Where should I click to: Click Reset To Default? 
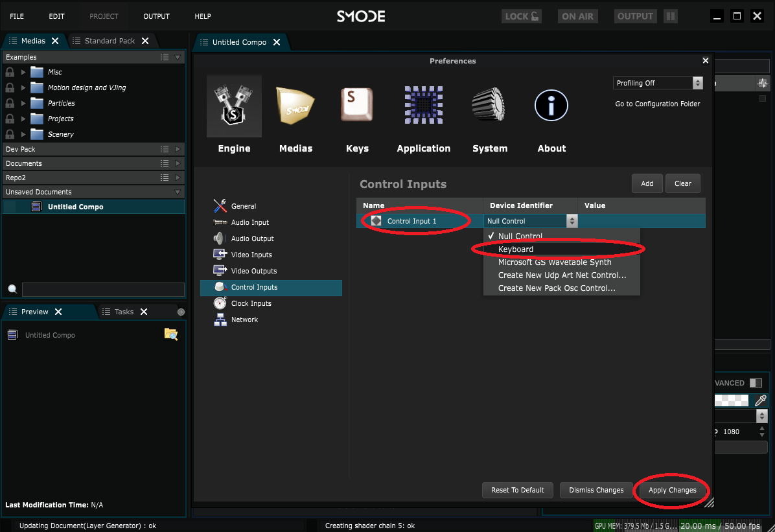(518, 490)
